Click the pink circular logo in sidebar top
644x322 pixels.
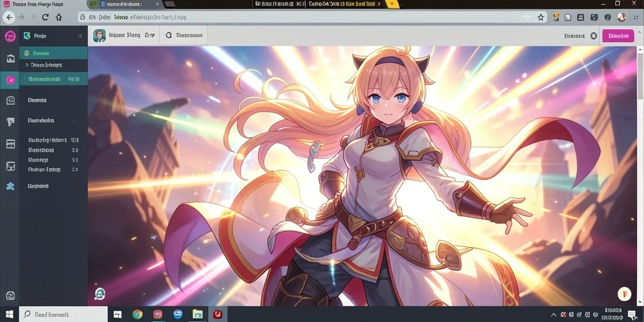tap(10, 36)
